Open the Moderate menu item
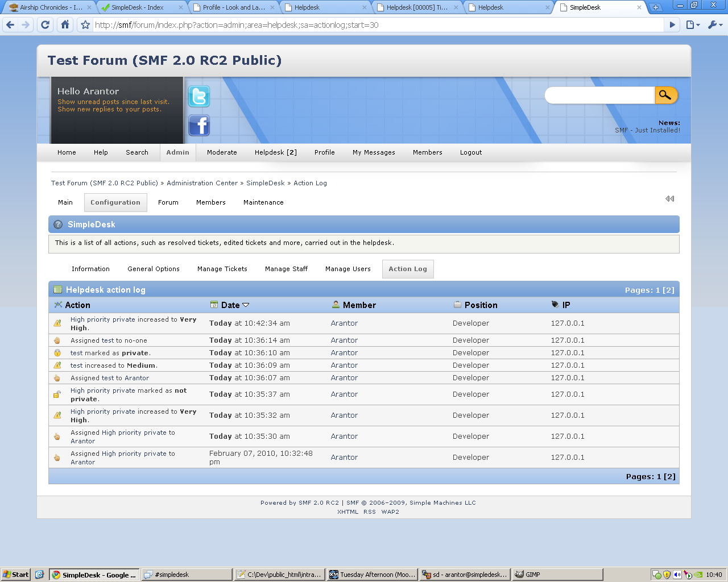Screen dimensions: 728x582 click(222, 152)
